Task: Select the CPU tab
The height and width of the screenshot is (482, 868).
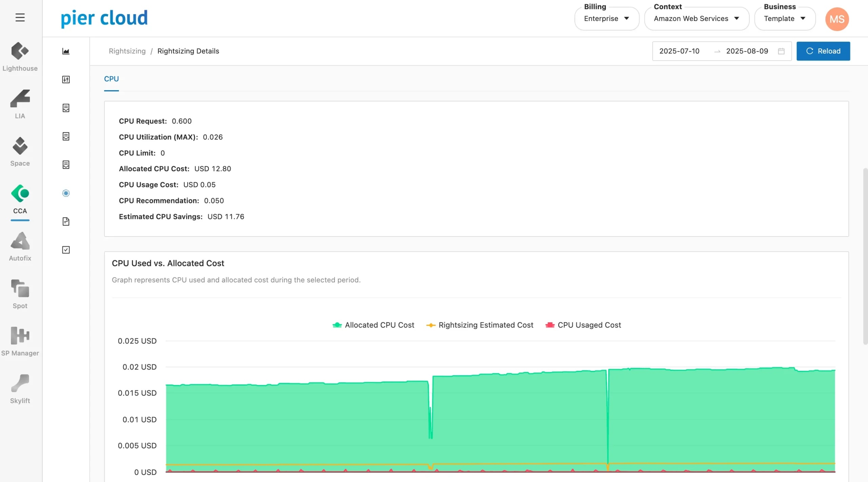Action: pos(111,79)
